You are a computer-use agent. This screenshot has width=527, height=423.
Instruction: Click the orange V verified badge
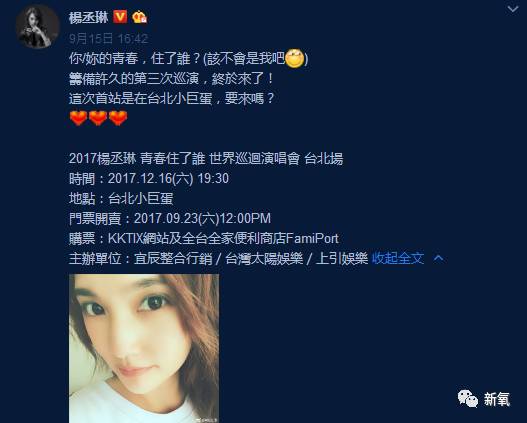[120, 16]
